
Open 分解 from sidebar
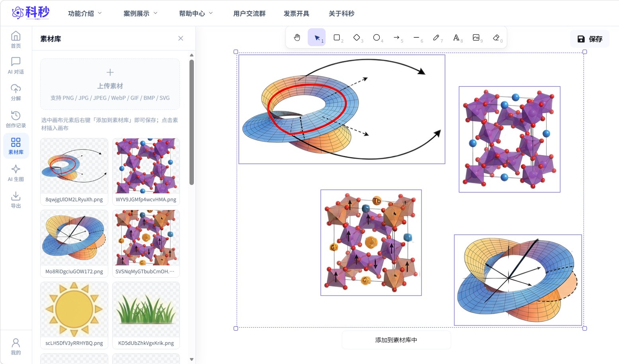coord(16,92)
